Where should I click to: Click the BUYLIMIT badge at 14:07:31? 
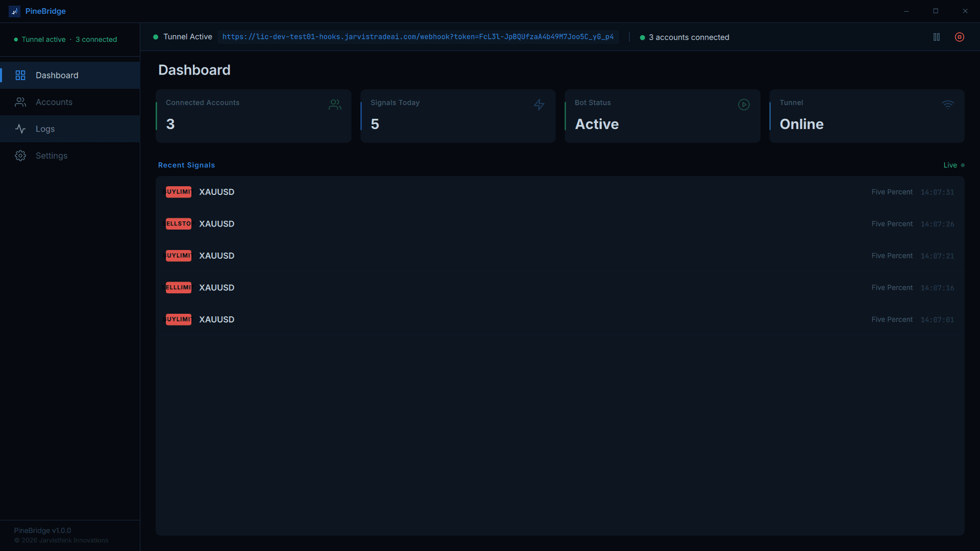pos(179,192)
